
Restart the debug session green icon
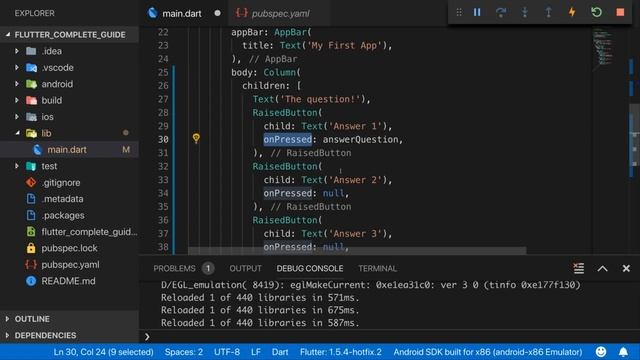tap(596, 12)
